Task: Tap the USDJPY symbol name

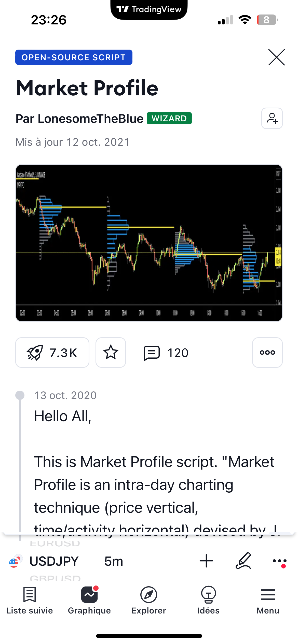Action: coord(54,561)
